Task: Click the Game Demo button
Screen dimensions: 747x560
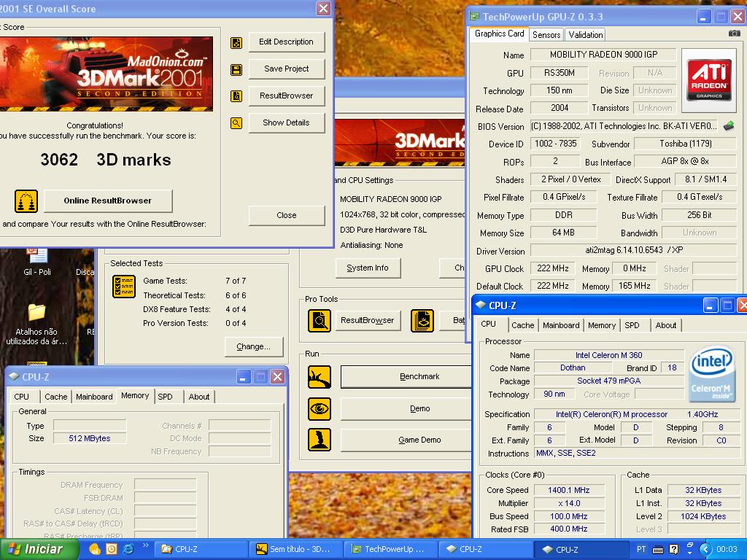Action: pyautogui.click(x=406, y=440)
